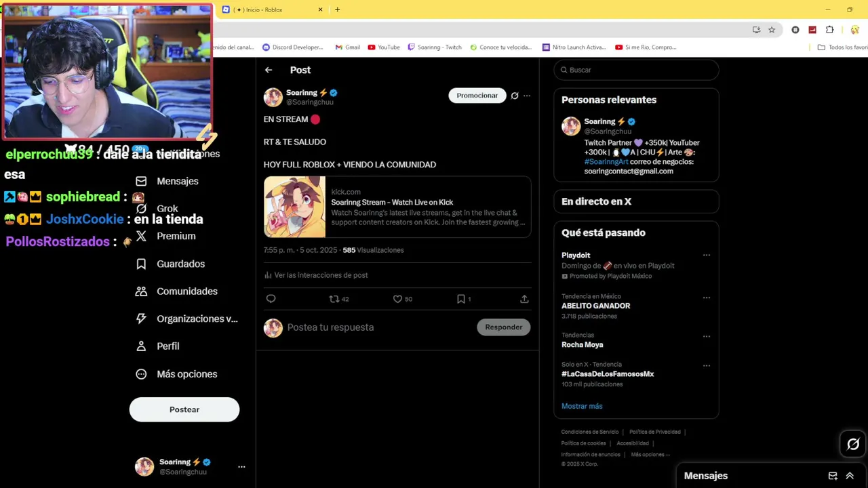Open the #LaCasaDeLosFamososMx trend
868x488 pixels.
608,374
